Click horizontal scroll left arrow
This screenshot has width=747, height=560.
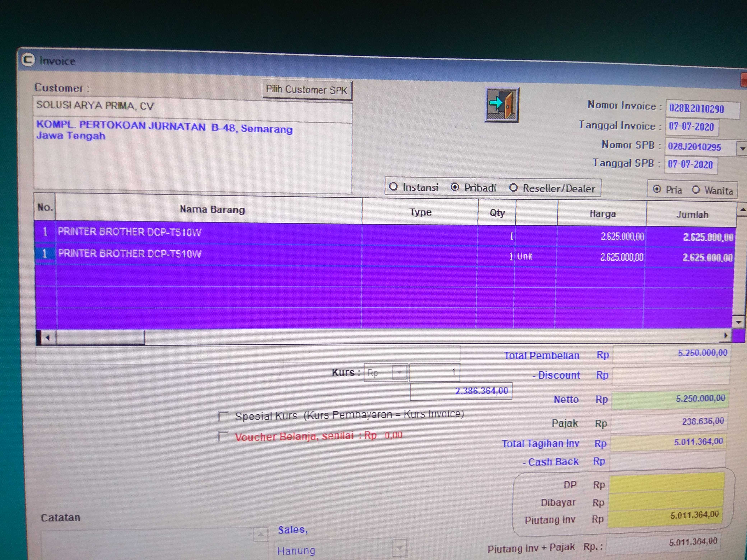tap(48, 338)
